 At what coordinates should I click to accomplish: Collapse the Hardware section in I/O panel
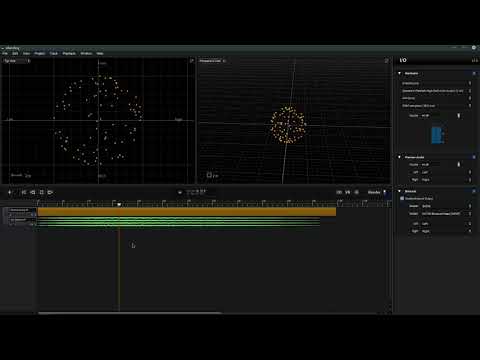[400, 73]
